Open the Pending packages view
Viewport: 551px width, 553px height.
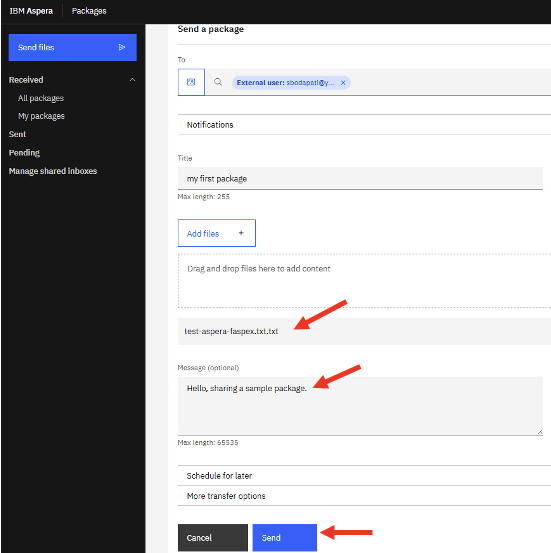tap(24, 153)
